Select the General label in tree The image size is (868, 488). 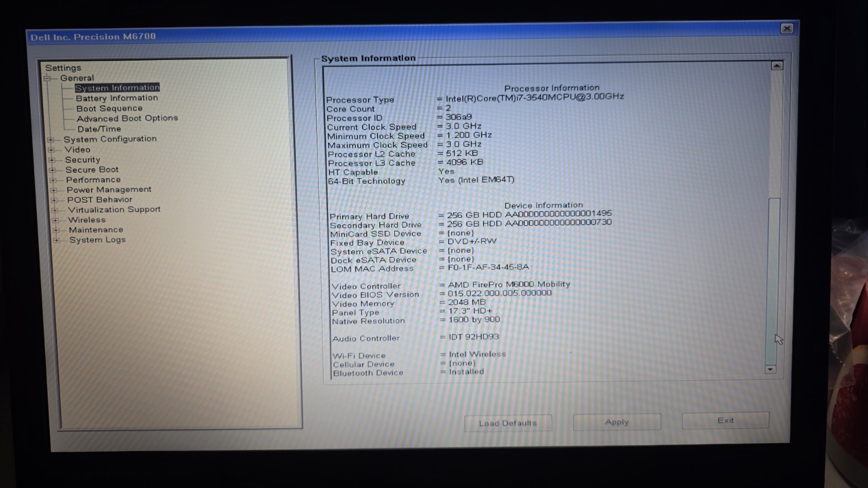(77, 78)
